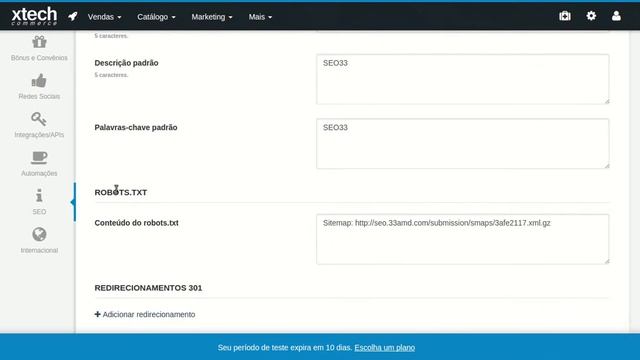Screen dimensions: 640x360
Task: Select Bônus e Convênios gift icon
Action: [39, 42]
